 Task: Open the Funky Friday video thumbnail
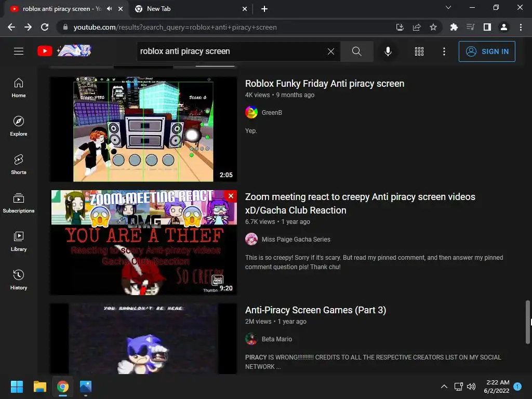pyautogui.click(x=143, y=129)
